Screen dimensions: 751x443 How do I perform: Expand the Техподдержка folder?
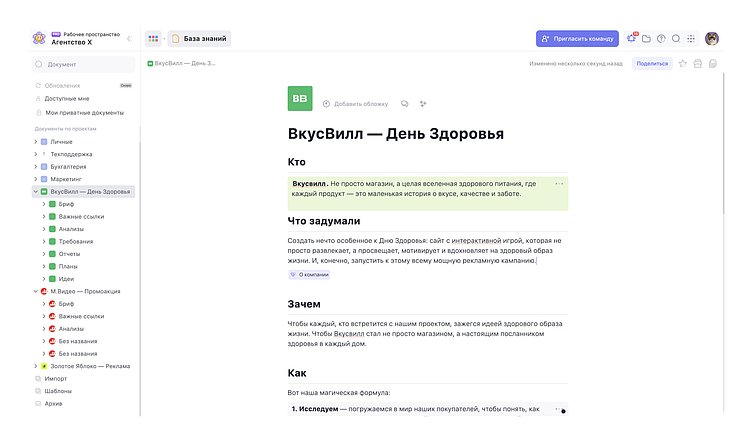tap(35, 154)
